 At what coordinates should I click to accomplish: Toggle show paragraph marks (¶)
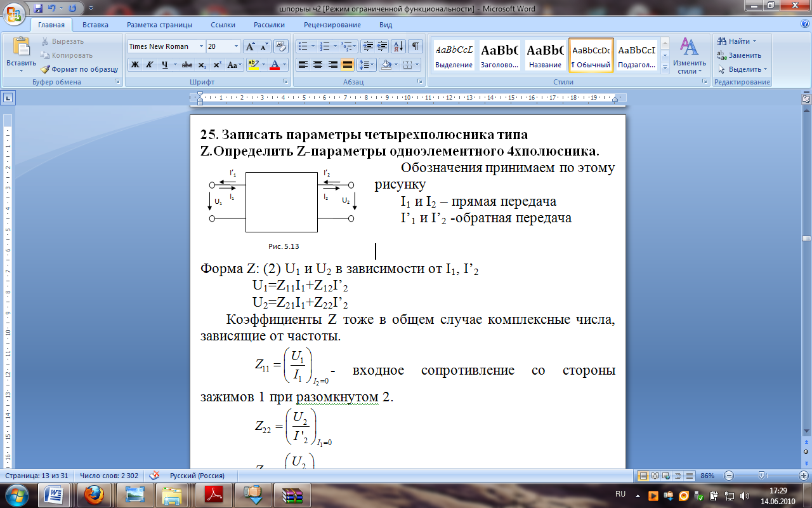point(416,46)
